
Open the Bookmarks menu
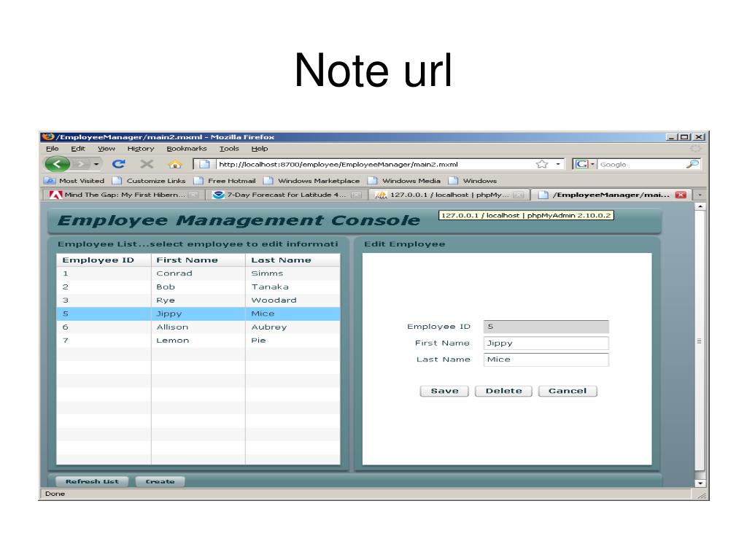click(x=187, y=149)
